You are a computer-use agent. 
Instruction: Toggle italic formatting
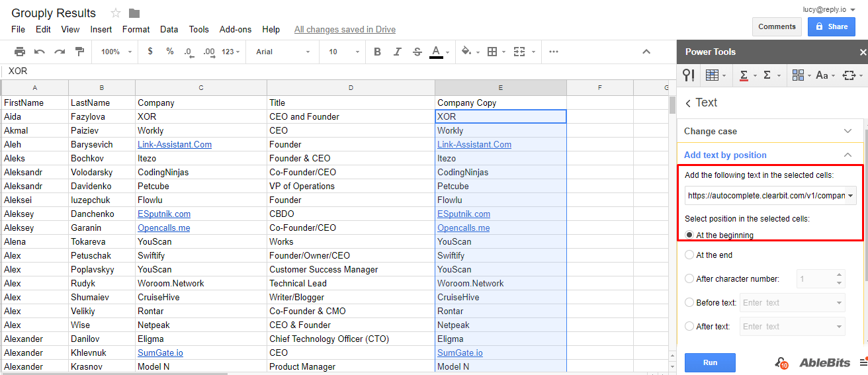[397, 52]
